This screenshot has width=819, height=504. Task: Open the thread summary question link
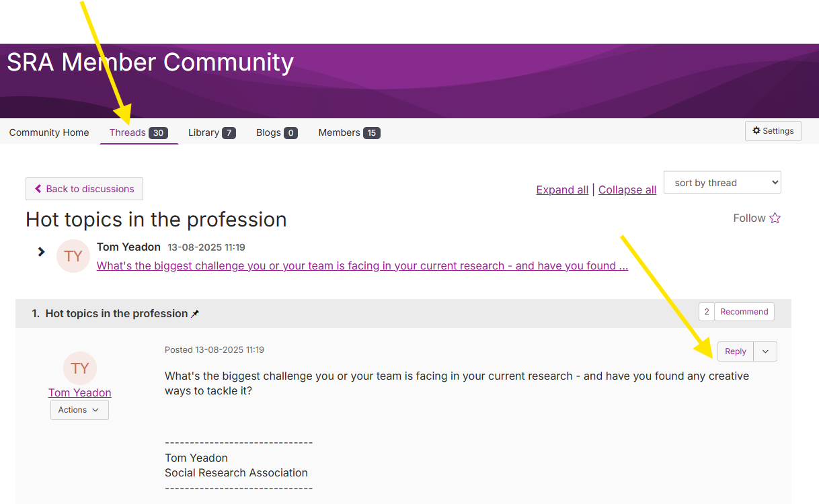click(362, 265)
